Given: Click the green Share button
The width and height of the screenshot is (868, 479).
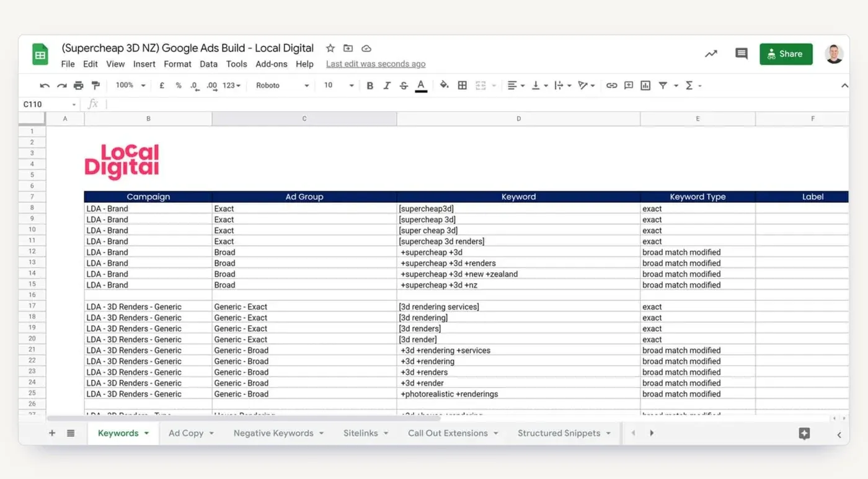Looking at the screenshot, I should pyautogui.click(x=786, y=54).
